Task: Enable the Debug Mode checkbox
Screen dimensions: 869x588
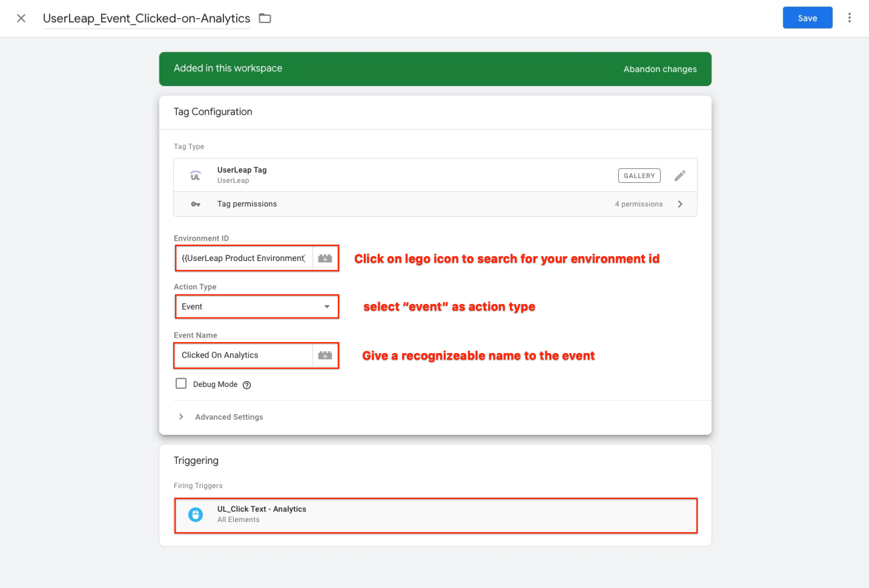Action: click(x=181, y=383)
